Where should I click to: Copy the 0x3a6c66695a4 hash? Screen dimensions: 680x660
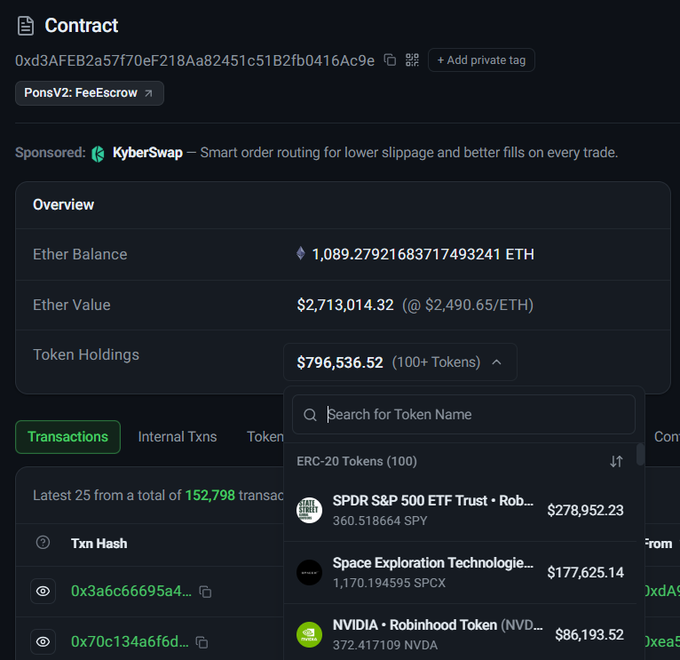[x=205, y=591]
